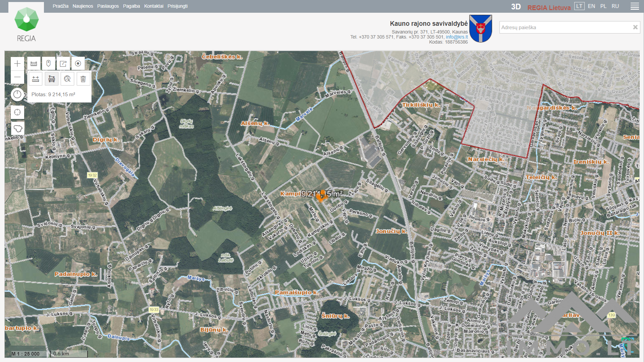Image resolution: width=644 pixels, height=362 pixels.
Task: Zoom out the map with minus button
Action: coord(17,77)
